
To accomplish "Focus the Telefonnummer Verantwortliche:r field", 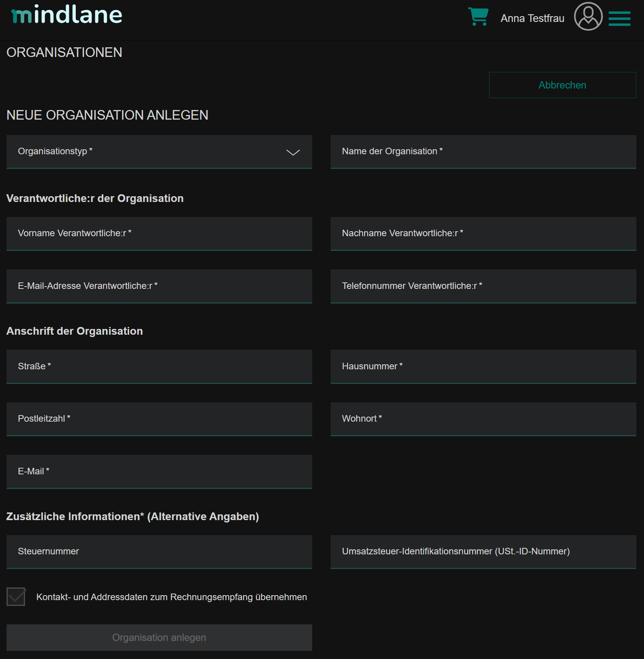I will tap(483, 286).
